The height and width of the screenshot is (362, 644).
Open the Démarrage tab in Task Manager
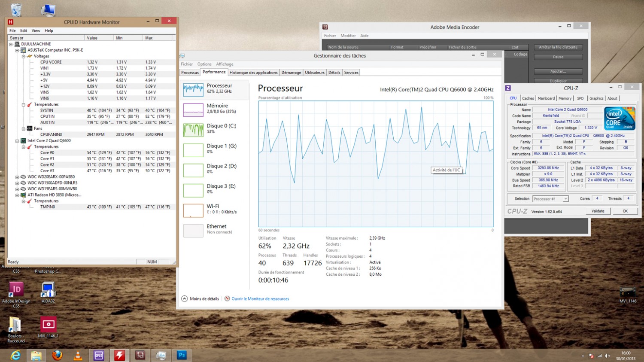coord(291,73)
